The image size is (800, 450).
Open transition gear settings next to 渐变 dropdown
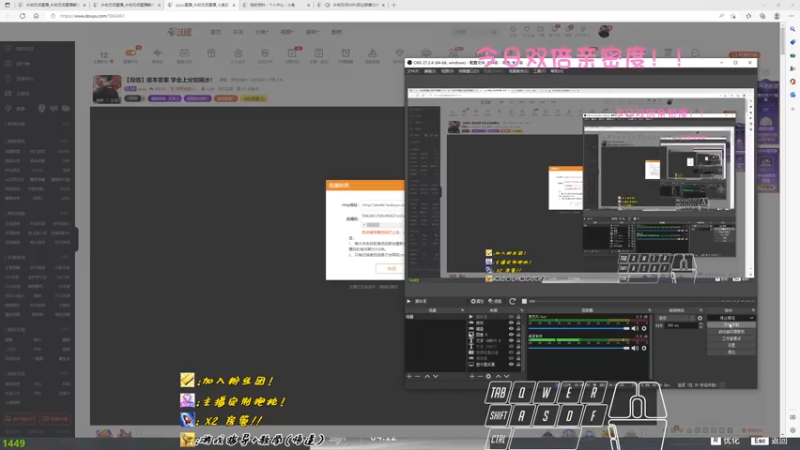700,318
